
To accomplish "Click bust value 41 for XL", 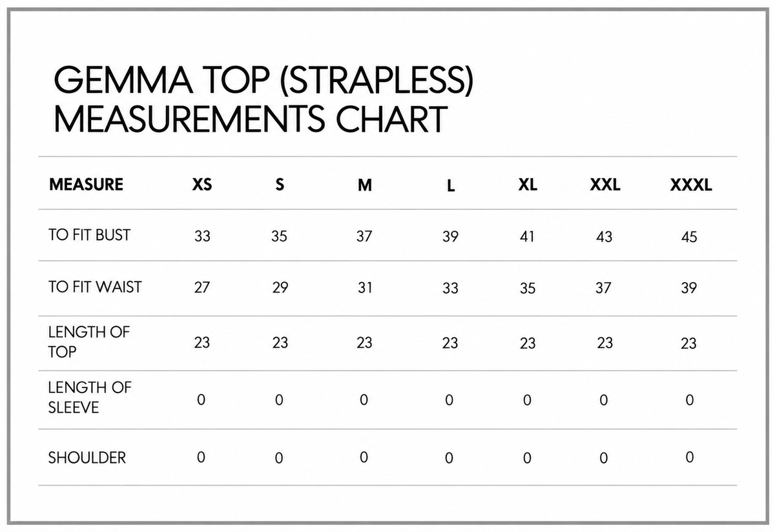I will (528, 236).
